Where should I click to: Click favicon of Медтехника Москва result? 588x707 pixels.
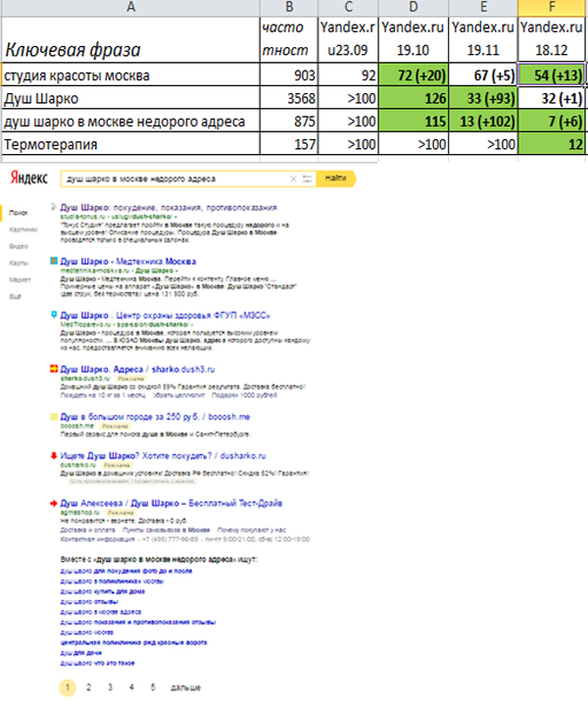coord(54,261)
